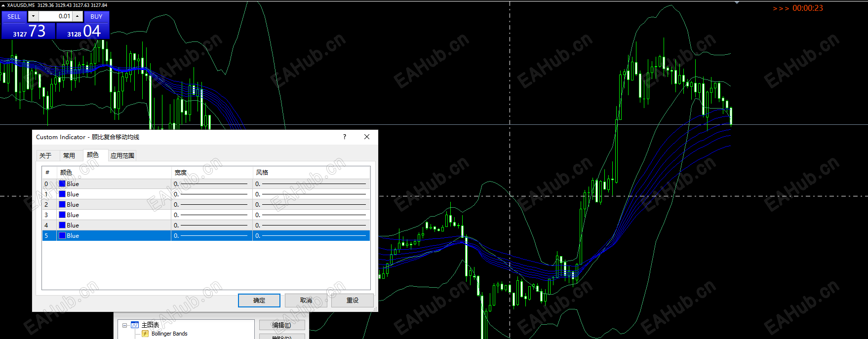
Task: Click the 宽度 column header
Action: 212,172
